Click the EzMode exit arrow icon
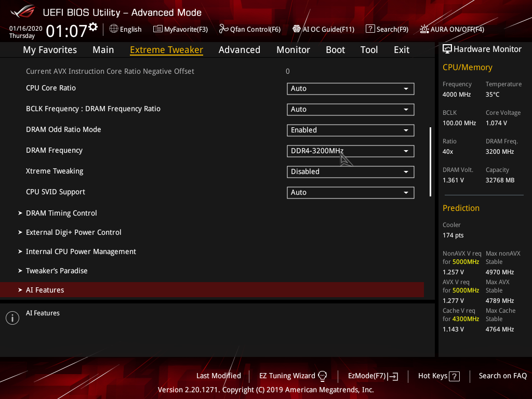532x399 pixels. coord(393,376)
